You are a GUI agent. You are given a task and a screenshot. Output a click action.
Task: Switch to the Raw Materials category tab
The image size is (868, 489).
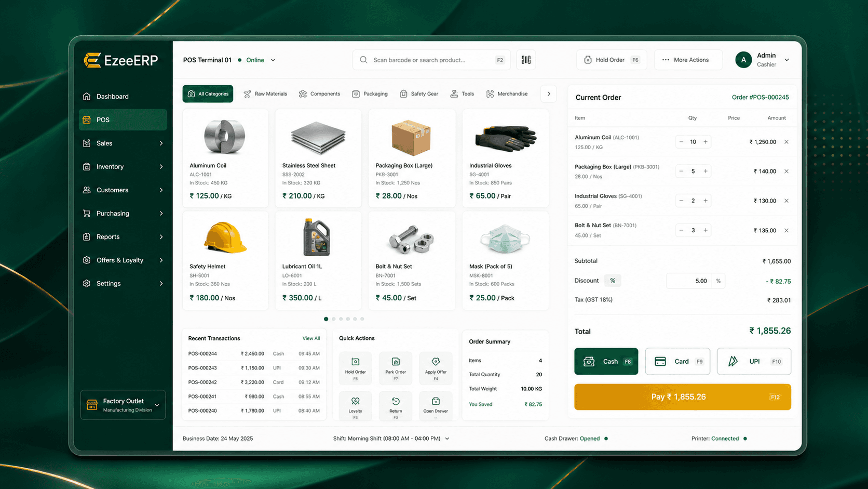(265, 94)
